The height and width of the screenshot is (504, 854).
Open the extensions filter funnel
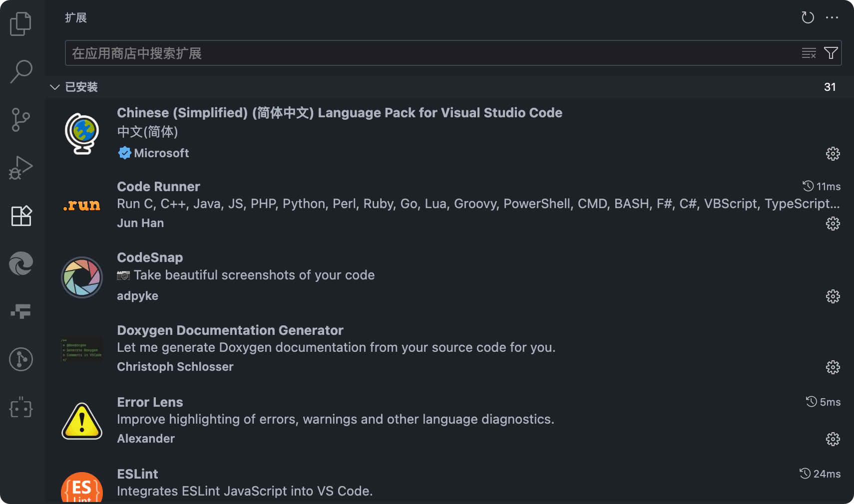(x=831, y=53)
